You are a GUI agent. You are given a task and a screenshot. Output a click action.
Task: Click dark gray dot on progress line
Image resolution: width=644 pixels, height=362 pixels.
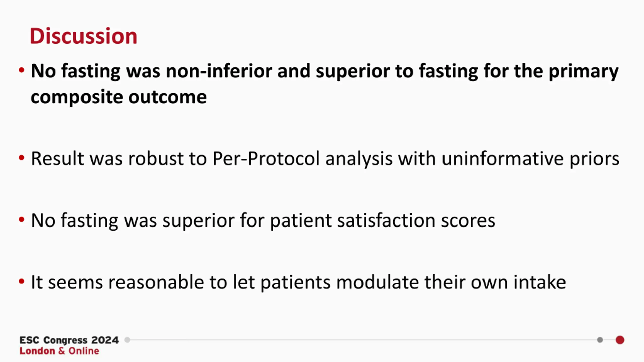click(600, 340)
